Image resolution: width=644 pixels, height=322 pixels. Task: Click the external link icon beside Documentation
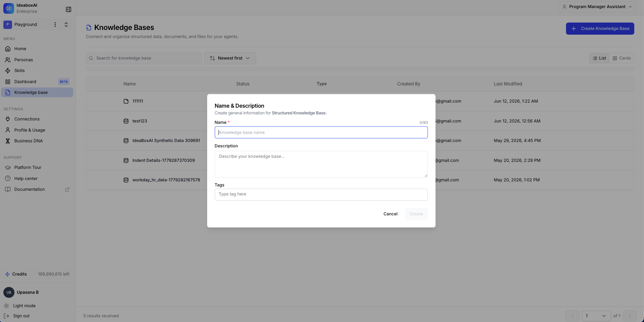coord(67,189)
